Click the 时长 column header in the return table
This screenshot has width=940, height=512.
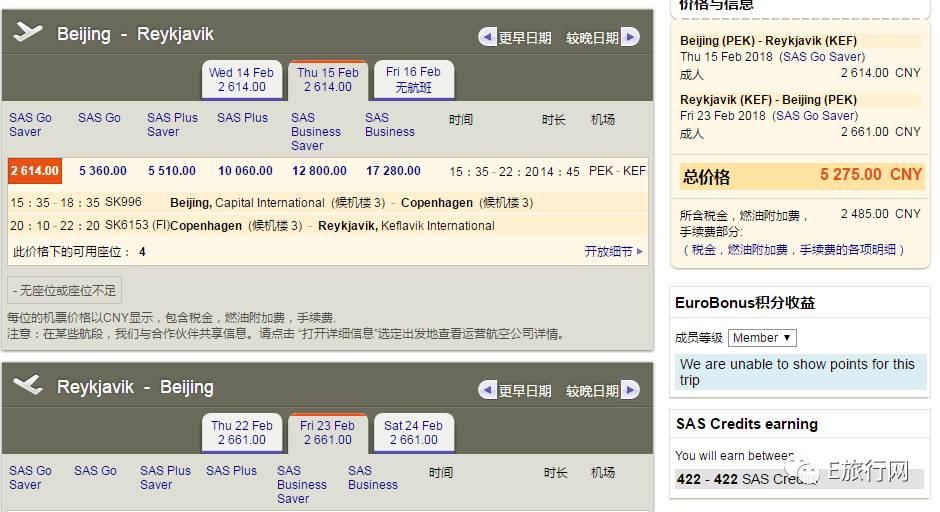[555, 472]
